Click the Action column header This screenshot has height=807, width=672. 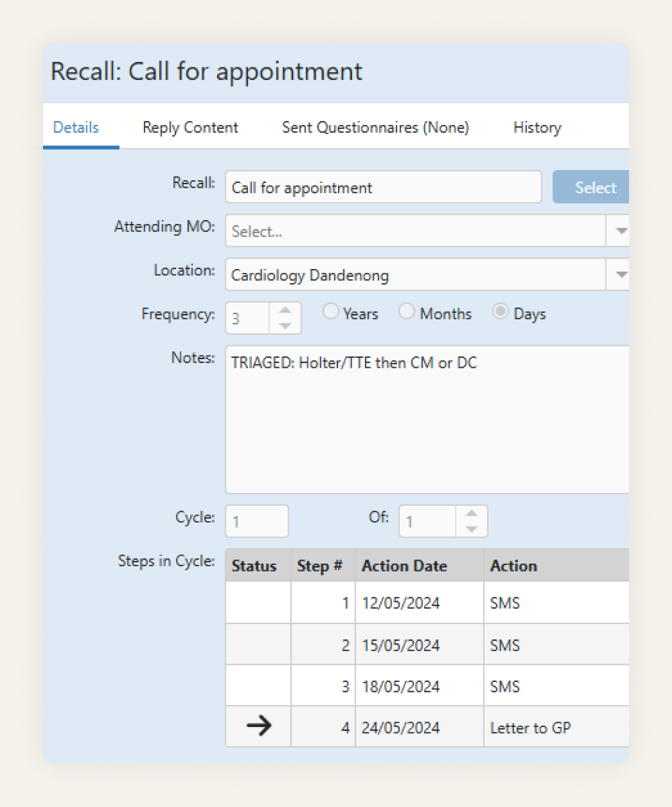556,566
